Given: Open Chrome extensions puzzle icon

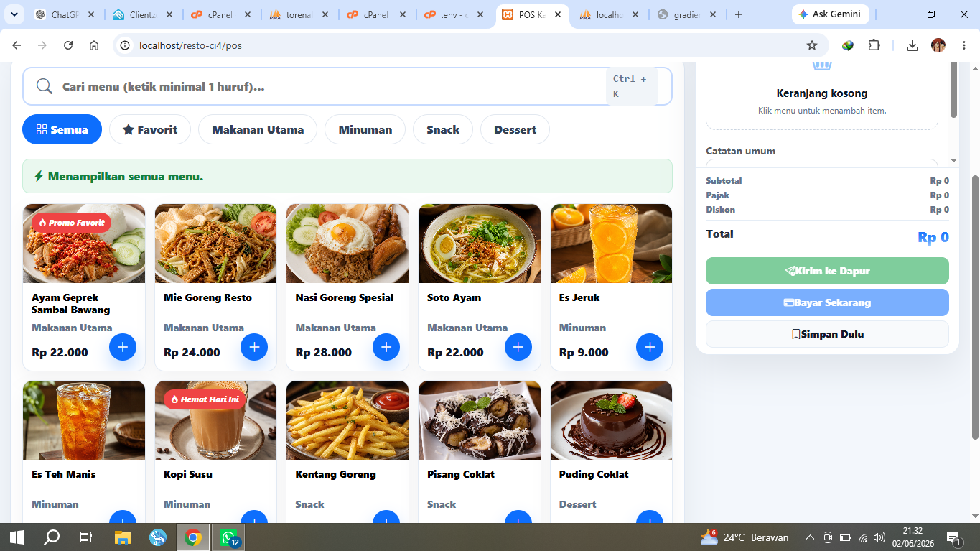Looking at the screenshot, I should (874, 45).
